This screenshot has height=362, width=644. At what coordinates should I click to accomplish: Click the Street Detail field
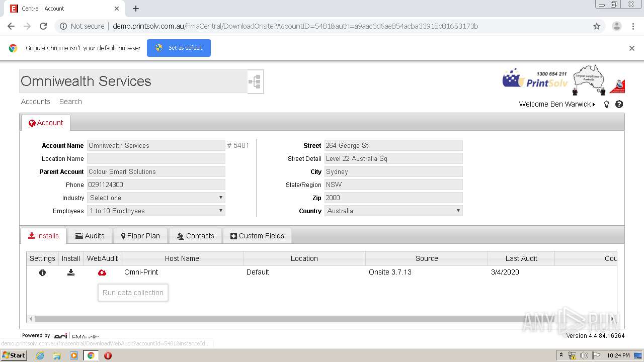(393, 158)
